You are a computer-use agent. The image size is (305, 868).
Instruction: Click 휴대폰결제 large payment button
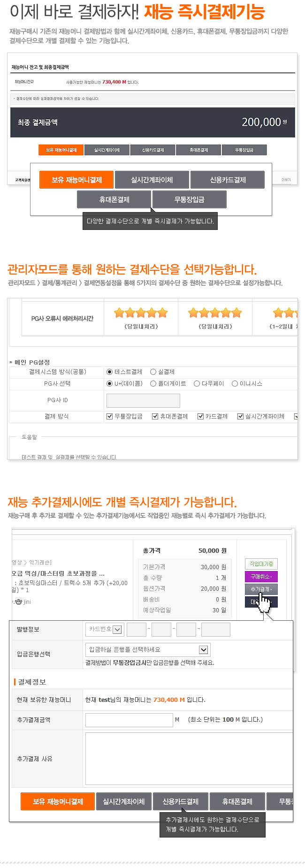point(114,199)
